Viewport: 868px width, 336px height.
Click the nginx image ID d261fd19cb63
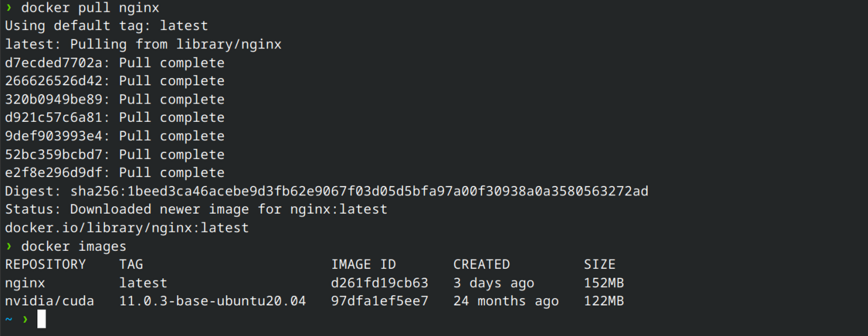(x=379, y=283)
